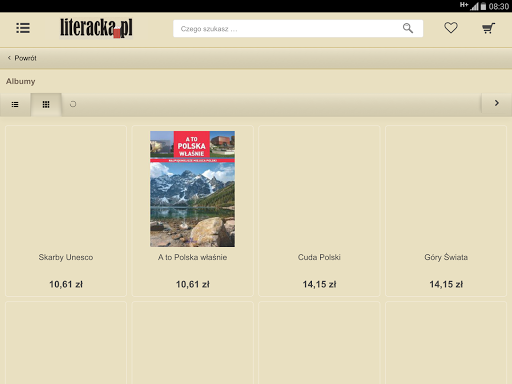Open the wishlist heart icon
The image size is (512, 384).
(x=451, y=28)
